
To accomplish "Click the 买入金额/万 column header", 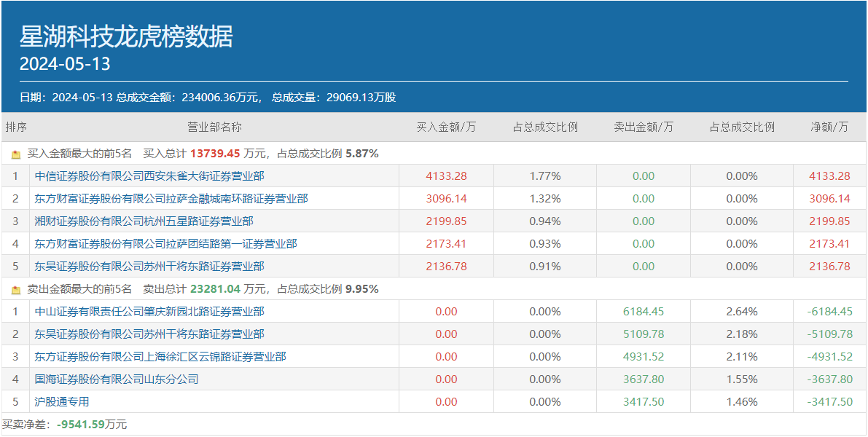I will (x=446, y=127).
